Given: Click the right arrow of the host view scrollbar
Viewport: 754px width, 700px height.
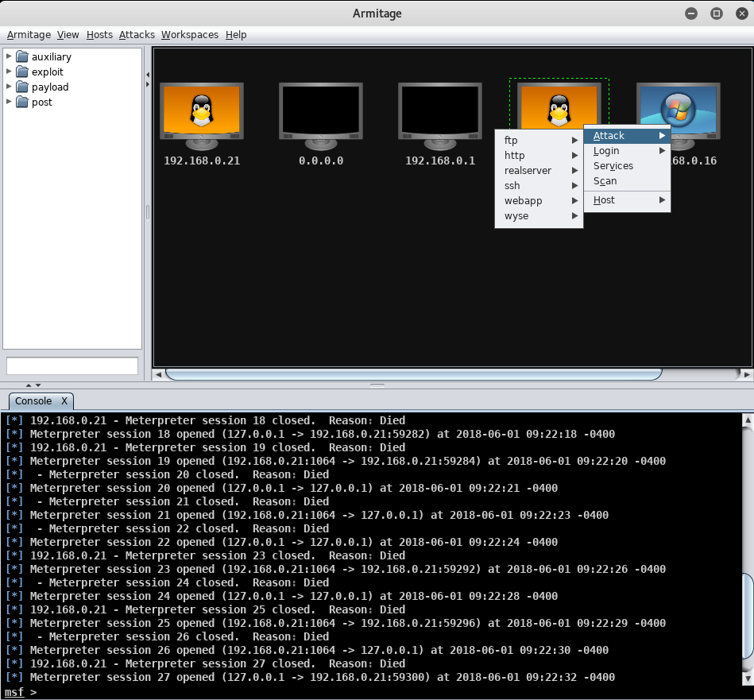Looking at the screenshot, I should [x=747, y=374].
